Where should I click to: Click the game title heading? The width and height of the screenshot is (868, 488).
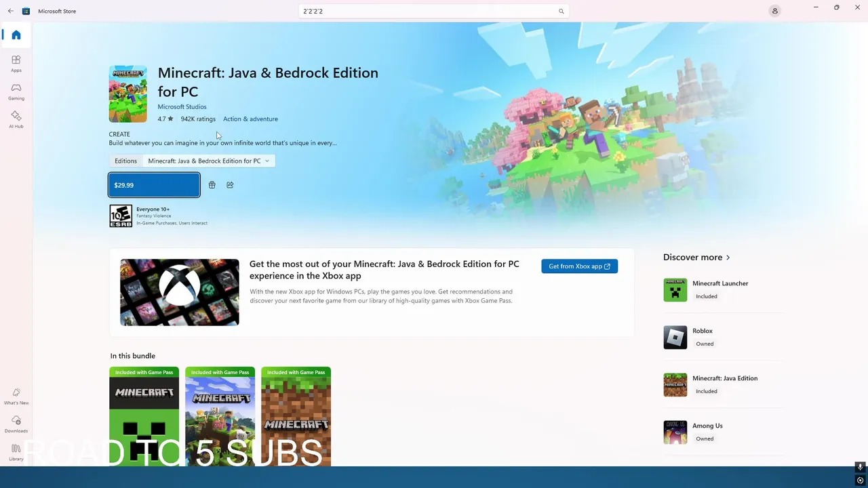pyautogui.click(x=268, y=82)
